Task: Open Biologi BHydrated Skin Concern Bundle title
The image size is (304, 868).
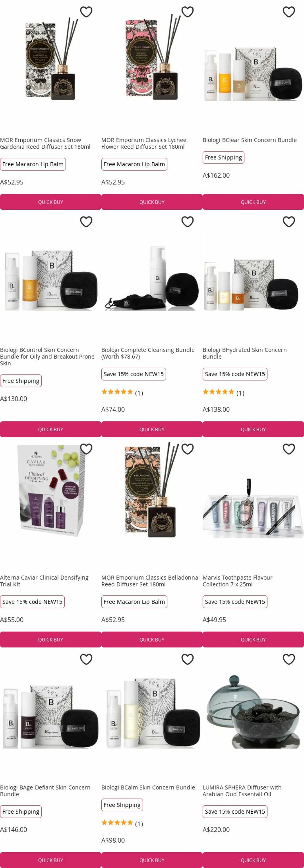Action: pos(245,353)
